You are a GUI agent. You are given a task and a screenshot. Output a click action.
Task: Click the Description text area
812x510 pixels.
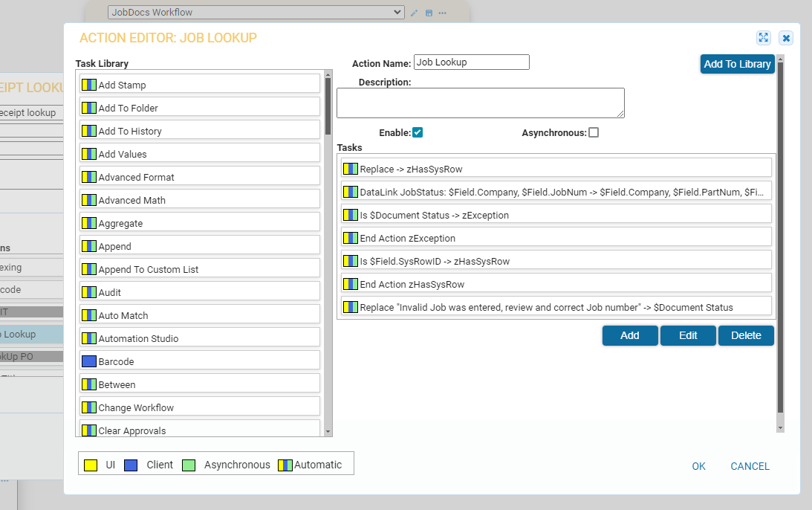click(x=481, y=103)
